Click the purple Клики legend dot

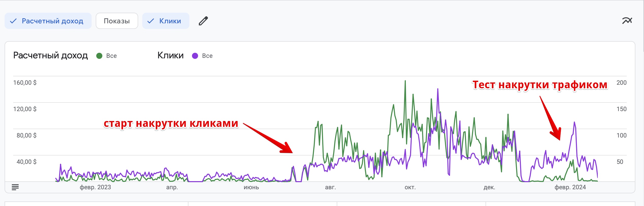click(x=195, y=56)
